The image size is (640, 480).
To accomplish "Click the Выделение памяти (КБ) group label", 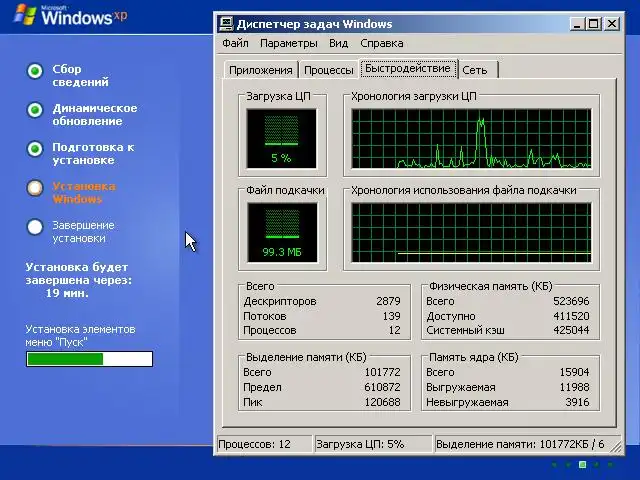I will [306, 357].
